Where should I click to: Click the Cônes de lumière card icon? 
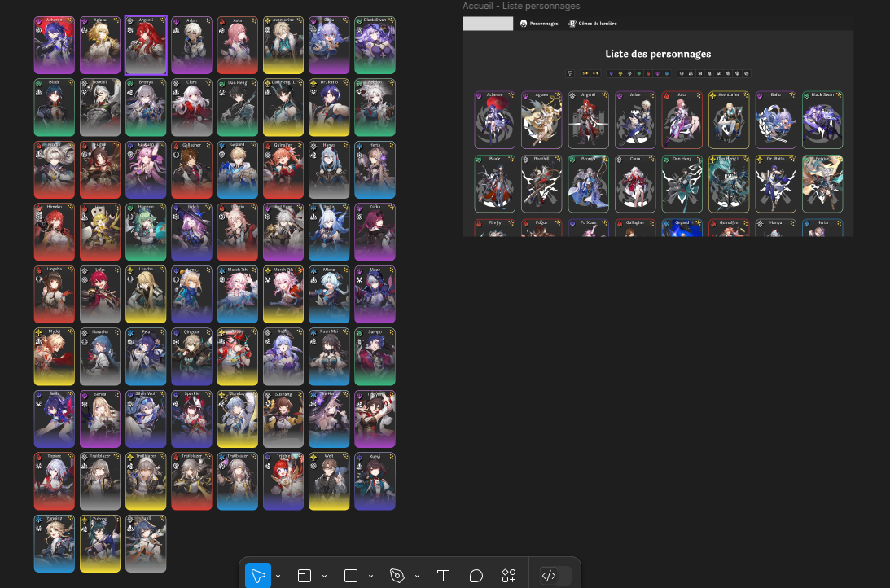pyautogui.click(x=572, y=24)
